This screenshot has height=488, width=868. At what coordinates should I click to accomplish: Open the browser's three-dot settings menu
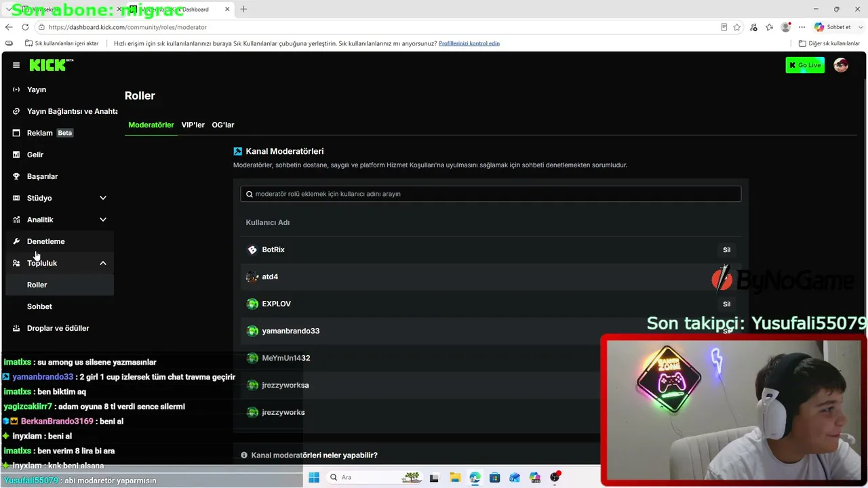802,27
